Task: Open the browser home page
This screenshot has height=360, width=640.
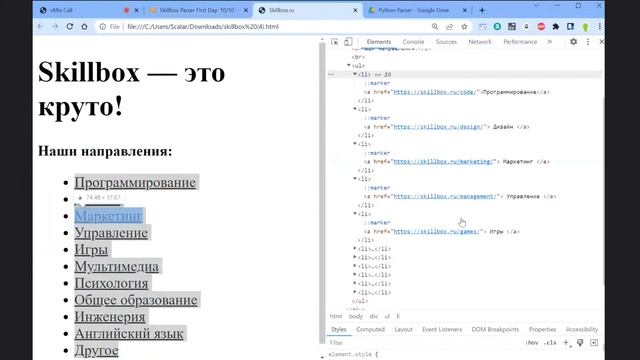Action: tap(84, 27)
